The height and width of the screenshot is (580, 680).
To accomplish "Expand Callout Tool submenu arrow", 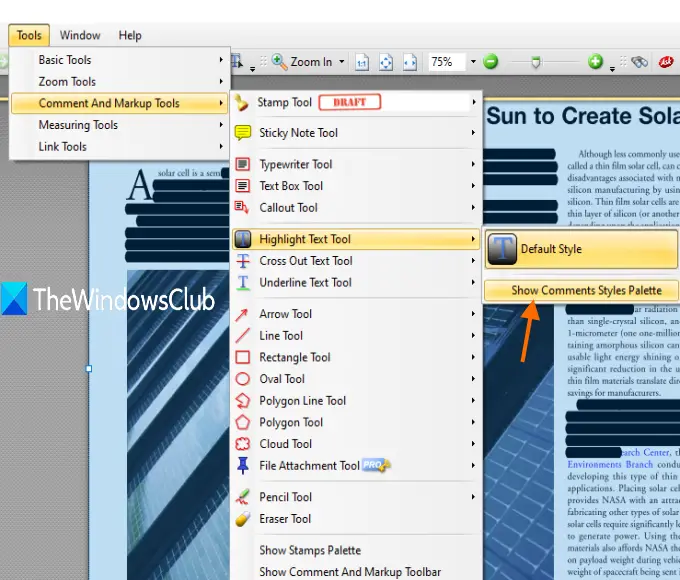I will tap(474, 207).
